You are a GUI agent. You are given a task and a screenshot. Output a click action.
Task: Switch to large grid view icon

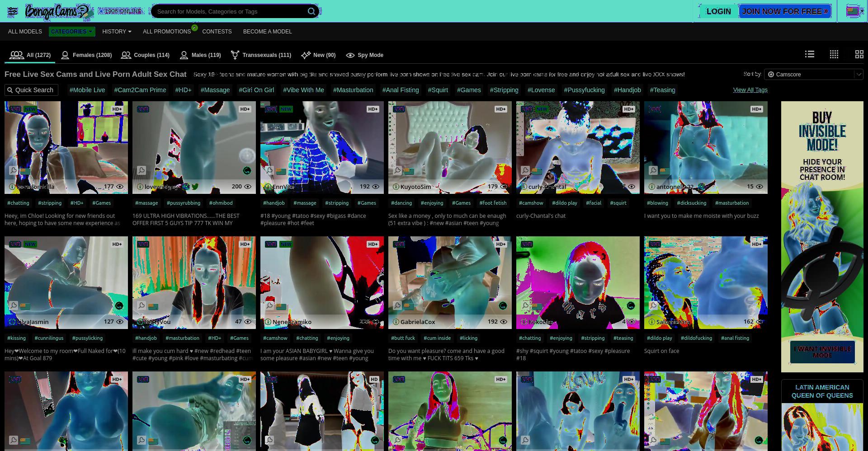click(859, 54)
